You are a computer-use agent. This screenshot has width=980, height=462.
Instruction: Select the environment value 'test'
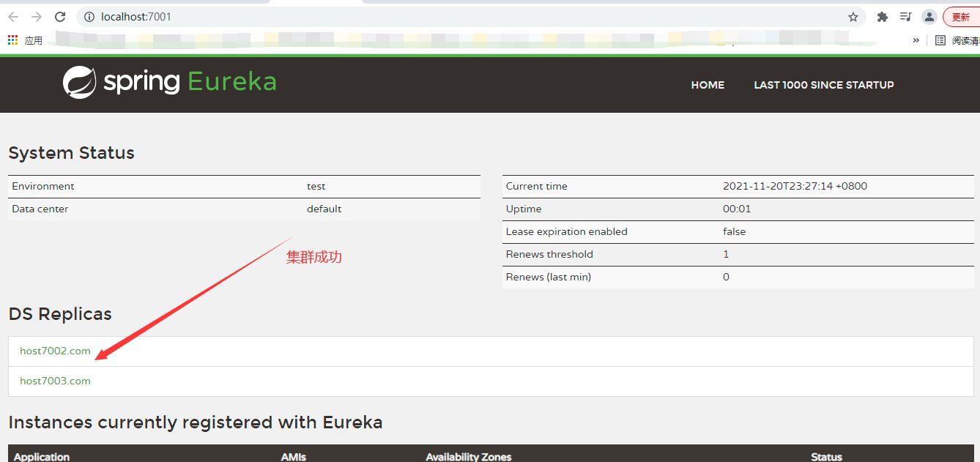(x=316, y=186)
